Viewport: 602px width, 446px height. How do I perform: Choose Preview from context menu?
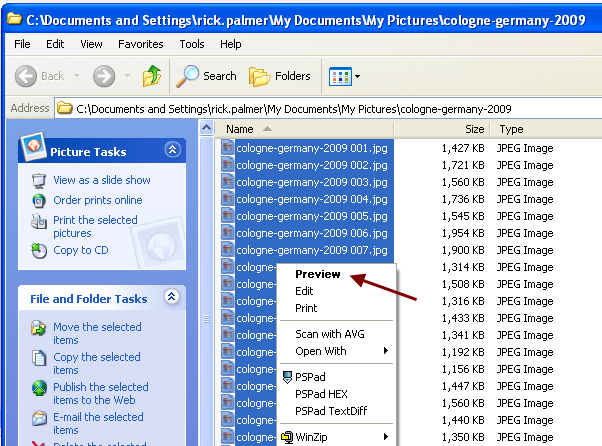[x=318, y=274]
